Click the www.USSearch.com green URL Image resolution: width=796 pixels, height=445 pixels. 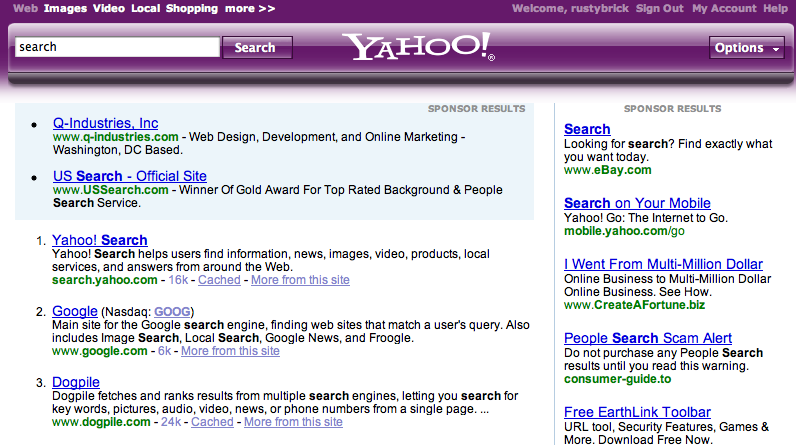[x=111, y=190]
